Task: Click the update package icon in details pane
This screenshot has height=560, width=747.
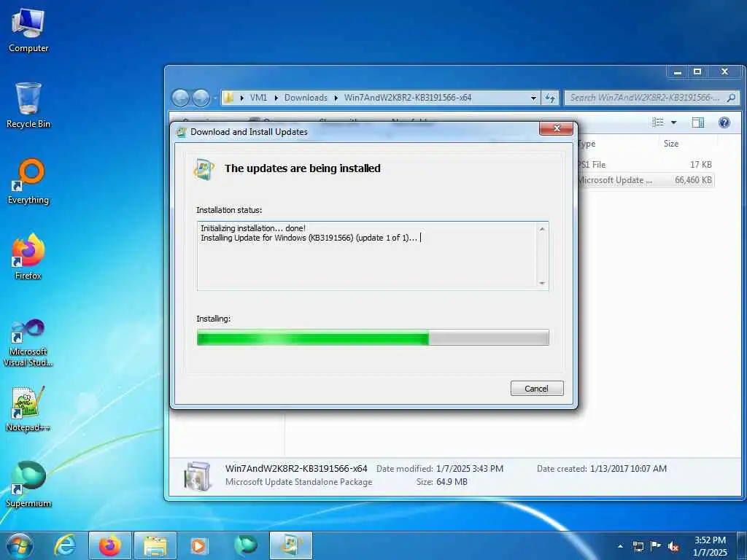Action: coord(198,476)
